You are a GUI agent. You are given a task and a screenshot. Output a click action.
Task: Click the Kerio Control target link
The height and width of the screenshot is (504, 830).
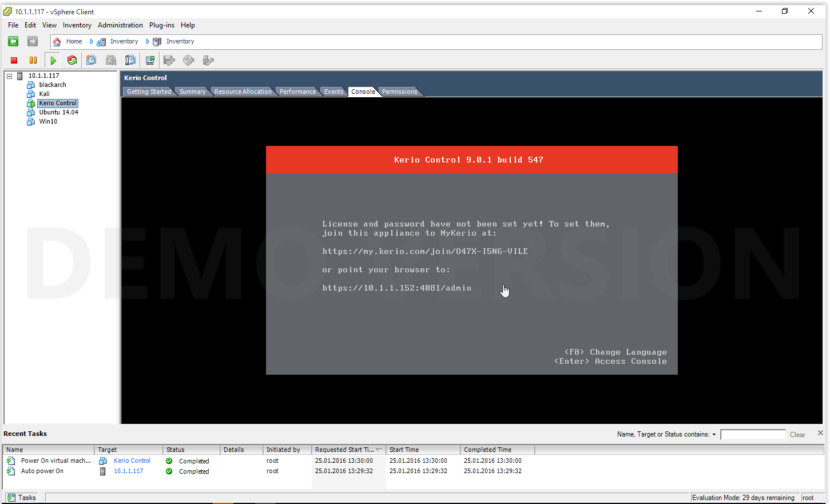(132, 461)
